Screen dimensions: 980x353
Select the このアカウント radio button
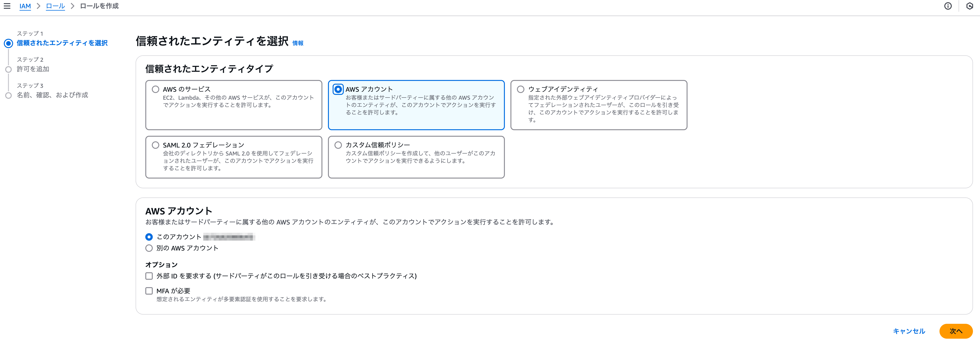click(149, 237)
